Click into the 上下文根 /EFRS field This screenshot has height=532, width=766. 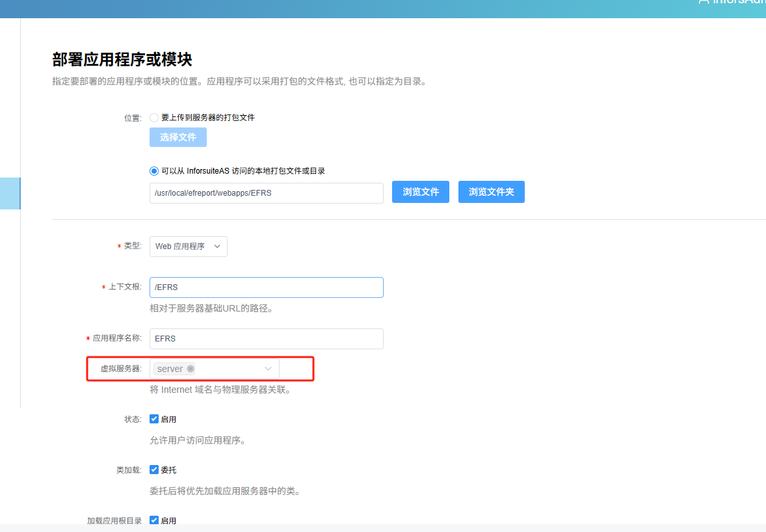coord(266,287)
